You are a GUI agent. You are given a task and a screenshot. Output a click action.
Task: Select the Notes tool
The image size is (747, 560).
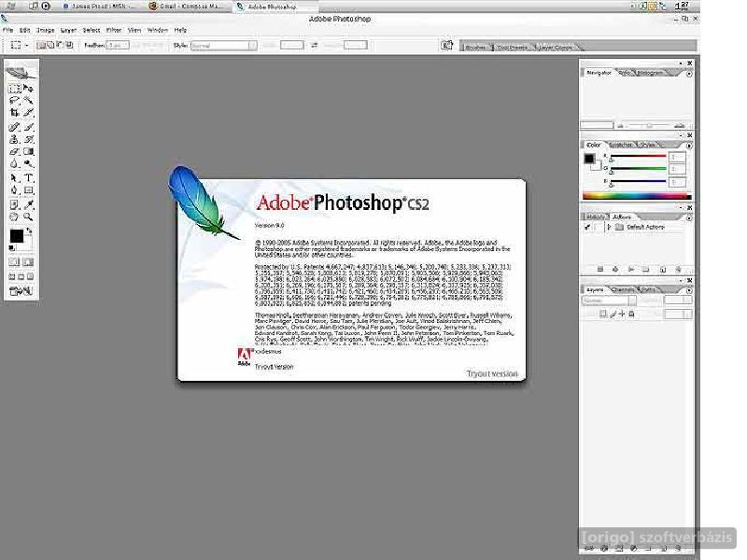click(14, 204)
